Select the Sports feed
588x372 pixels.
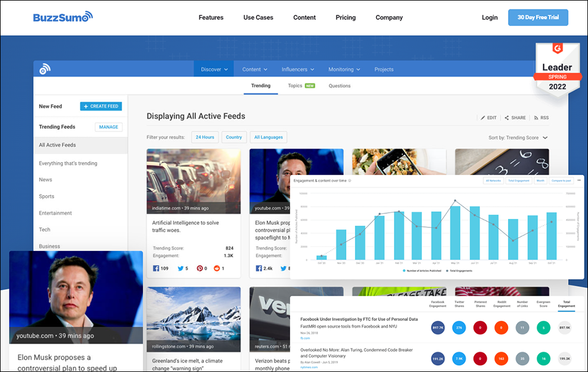[46, 196]
